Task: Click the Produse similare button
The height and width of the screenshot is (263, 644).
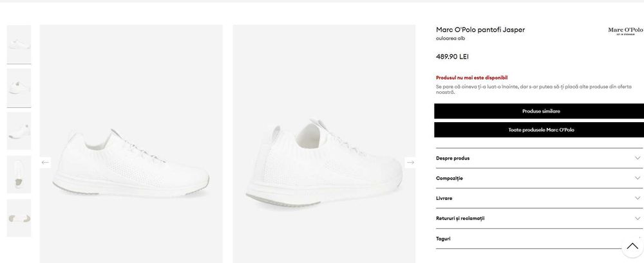Action: tap(538, 111)
